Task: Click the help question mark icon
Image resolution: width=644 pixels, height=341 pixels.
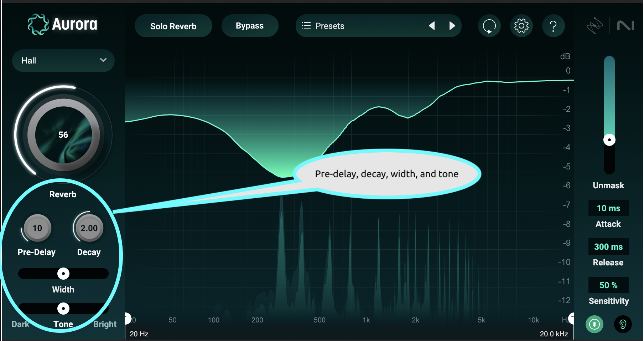Action: [x=553, y=26]
